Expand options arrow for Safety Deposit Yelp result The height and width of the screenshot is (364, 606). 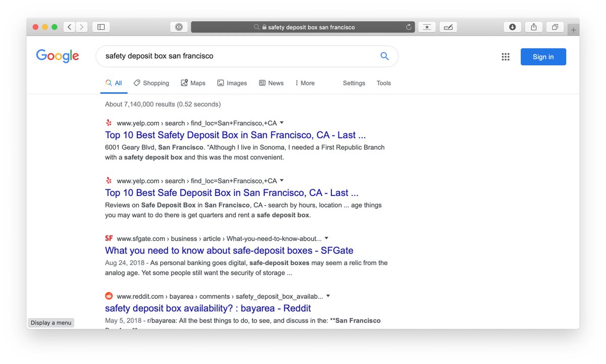pyautogui.click(x=282, y=123)
